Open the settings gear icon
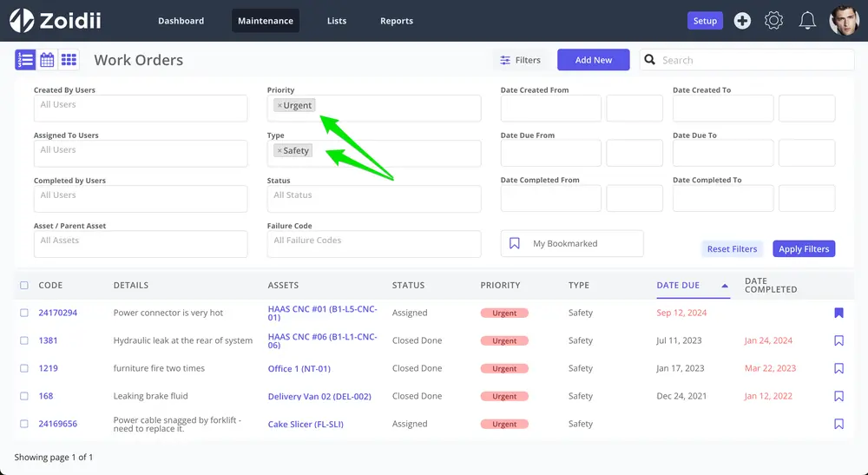 (x=774, y=21)
